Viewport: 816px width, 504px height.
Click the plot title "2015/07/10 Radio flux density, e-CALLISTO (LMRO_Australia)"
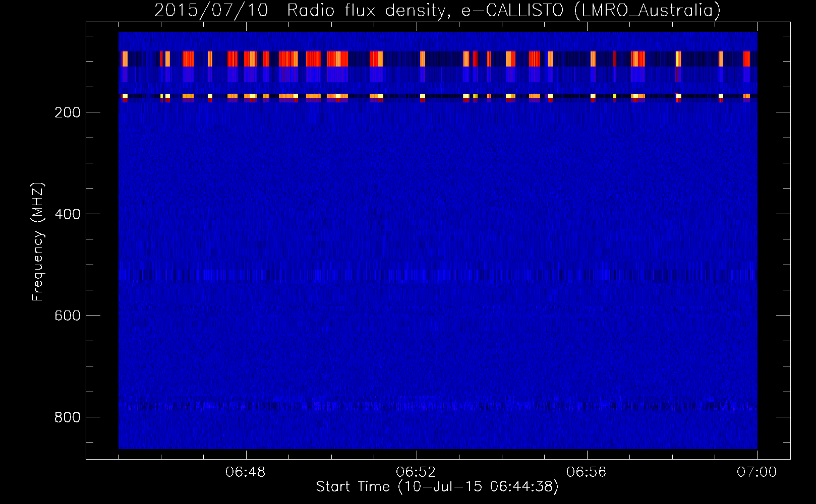437,10
